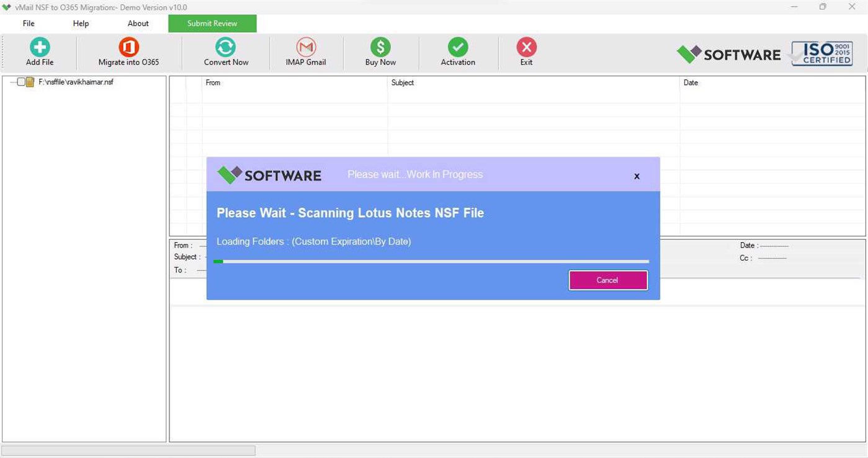Expand the Date column header
This screenshot has width=868, height=458.
(691, 83)
